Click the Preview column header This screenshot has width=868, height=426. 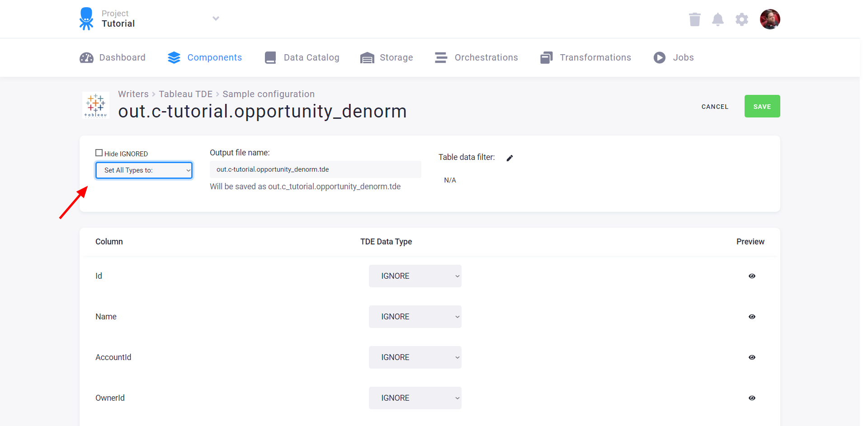coord(750,242)
